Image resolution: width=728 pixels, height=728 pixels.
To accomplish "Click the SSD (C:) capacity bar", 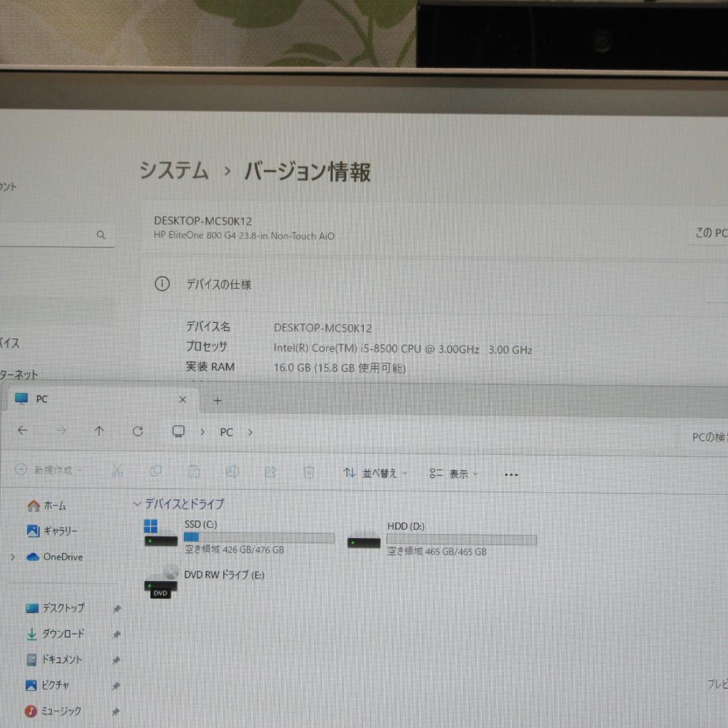I will 259,537.
